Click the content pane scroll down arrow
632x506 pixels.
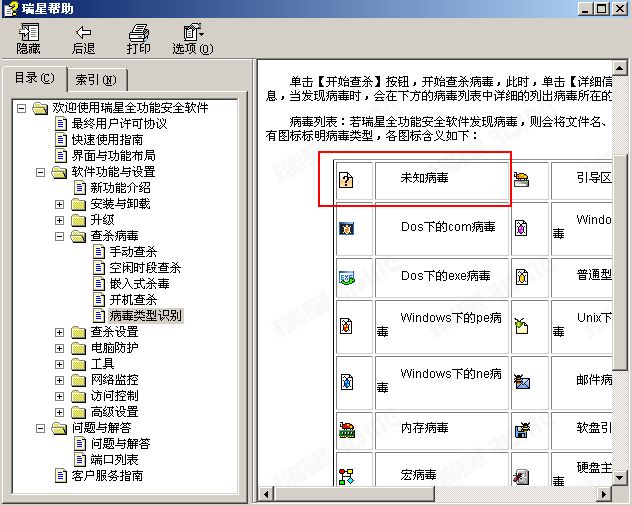(x=619, y=478)
